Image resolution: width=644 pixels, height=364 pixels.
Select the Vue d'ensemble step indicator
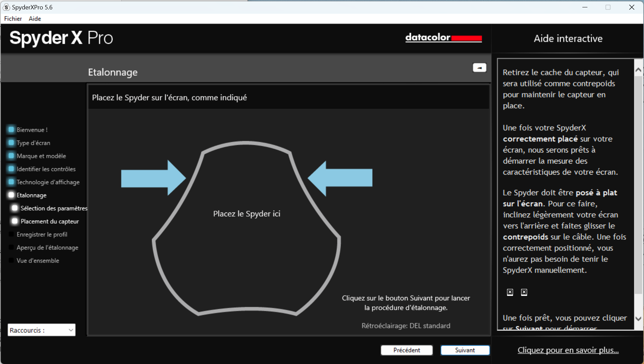(11, 260)
